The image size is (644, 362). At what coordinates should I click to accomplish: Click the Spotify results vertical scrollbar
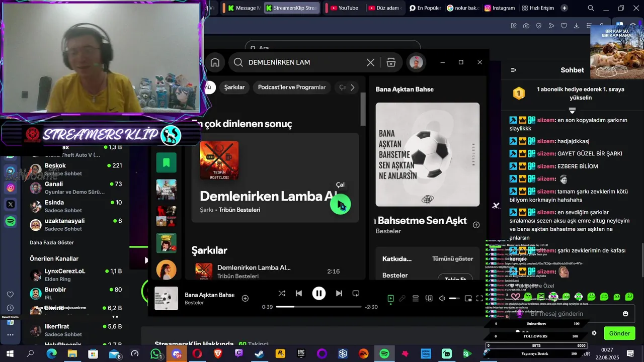pyautogui.click(x=363, y=109)
